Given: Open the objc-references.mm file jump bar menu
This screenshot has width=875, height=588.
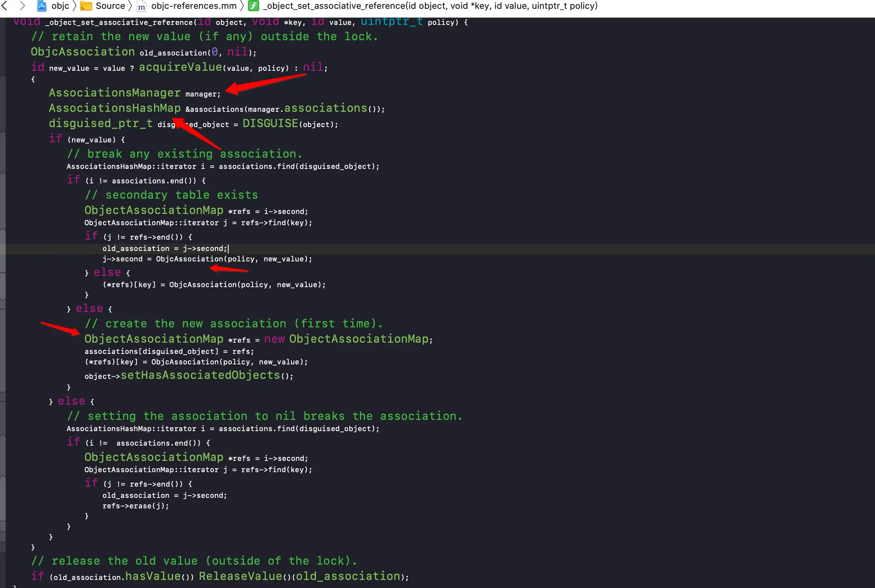Looking at the screenshot, I should click(194, 6).
